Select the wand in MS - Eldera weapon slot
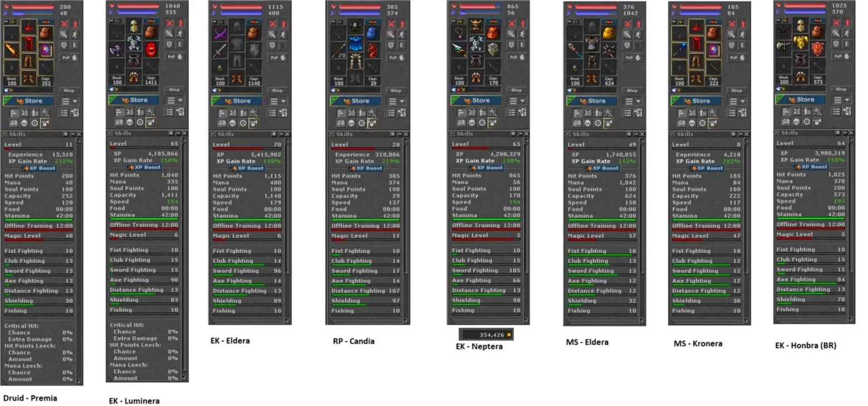This screenshot has height=406, width=868. tap(575, 51)
